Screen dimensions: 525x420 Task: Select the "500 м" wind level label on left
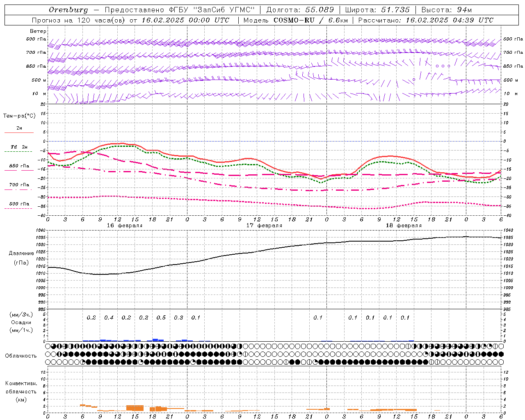(39, 80)
